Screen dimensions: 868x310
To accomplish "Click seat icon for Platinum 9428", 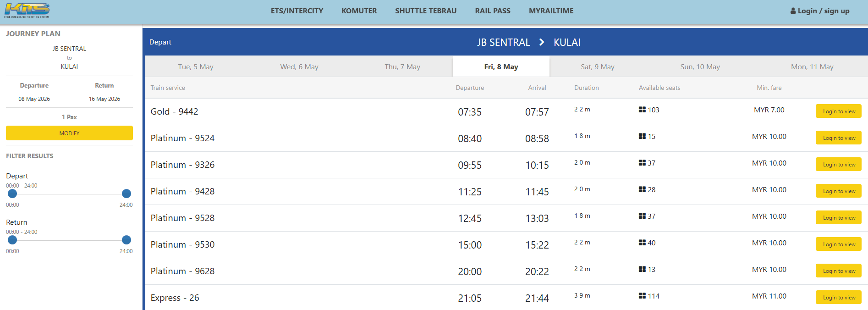I will click(642, 189).
